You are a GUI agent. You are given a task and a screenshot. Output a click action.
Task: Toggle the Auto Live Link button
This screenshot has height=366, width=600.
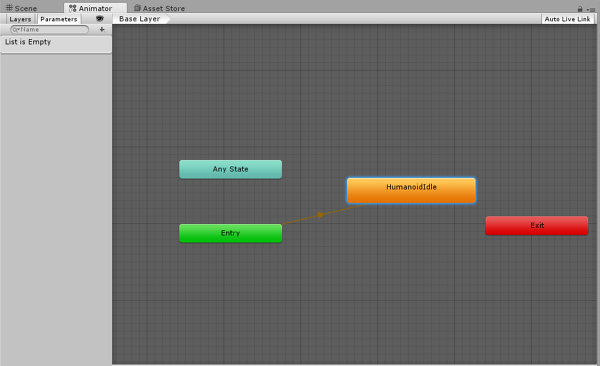(x=567, y=19)
